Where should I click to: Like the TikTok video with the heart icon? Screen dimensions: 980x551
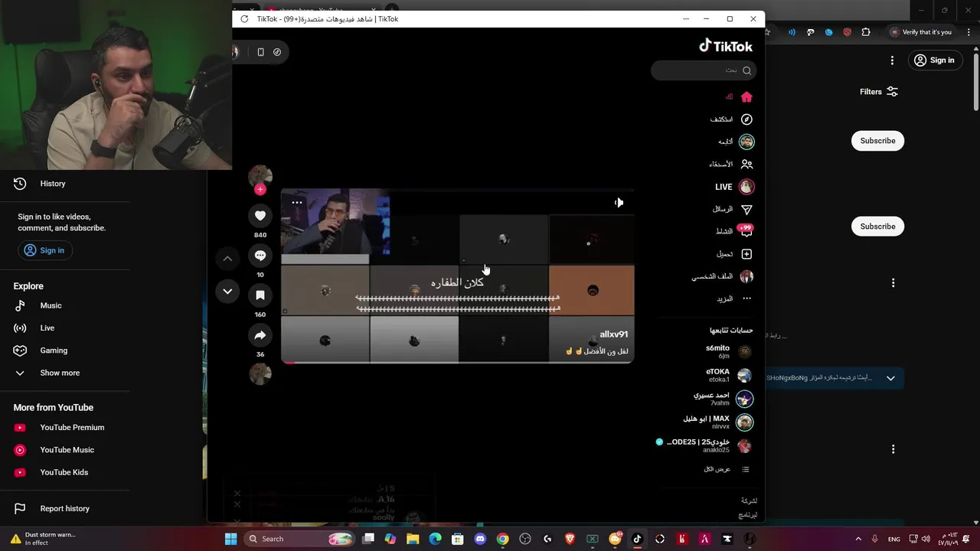(x=260, y=216)
